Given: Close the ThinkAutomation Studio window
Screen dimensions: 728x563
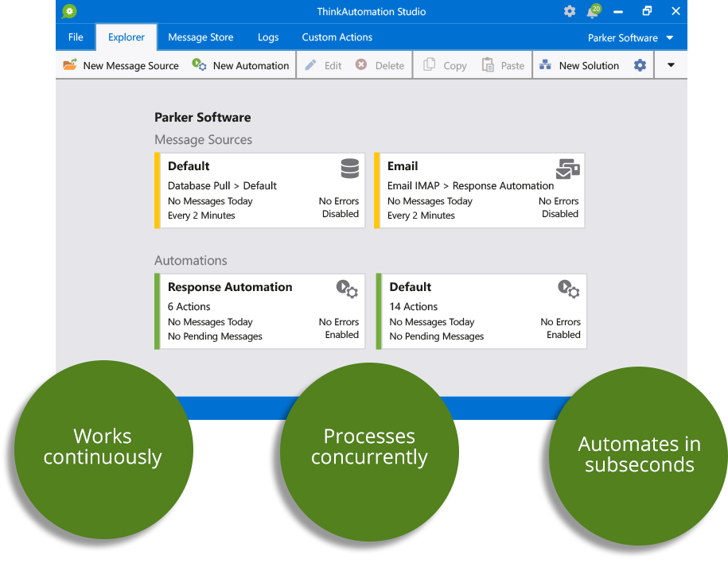Looking at the screenshot, I should coord(675,10).
